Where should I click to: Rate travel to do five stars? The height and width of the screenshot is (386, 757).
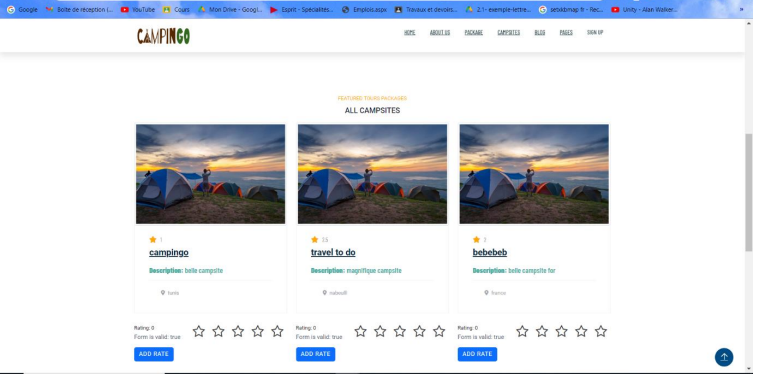[439, 331]
